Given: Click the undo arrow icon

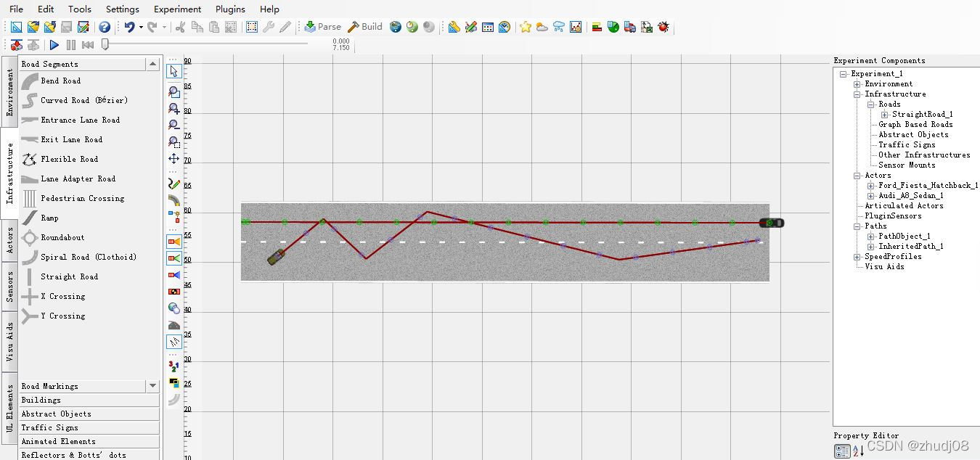Looking at the screenshot, I should (129, 27).
